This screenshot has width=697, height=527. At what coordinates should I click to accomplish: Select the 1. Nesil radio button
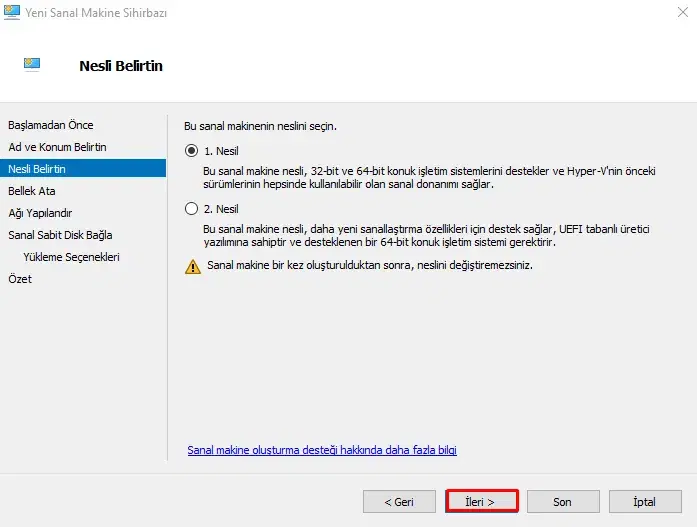pyautogui.click(x=192, y=151)
